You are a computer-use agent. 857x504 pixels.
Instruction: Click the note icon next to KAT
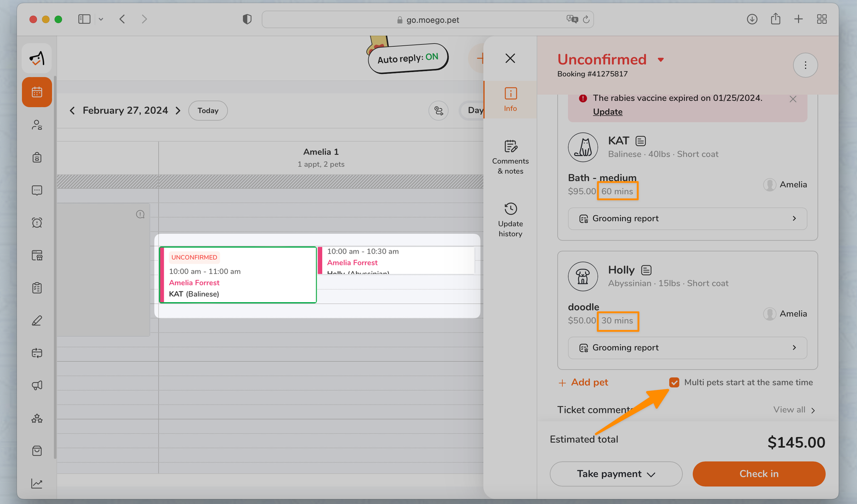tap(641, 141)
